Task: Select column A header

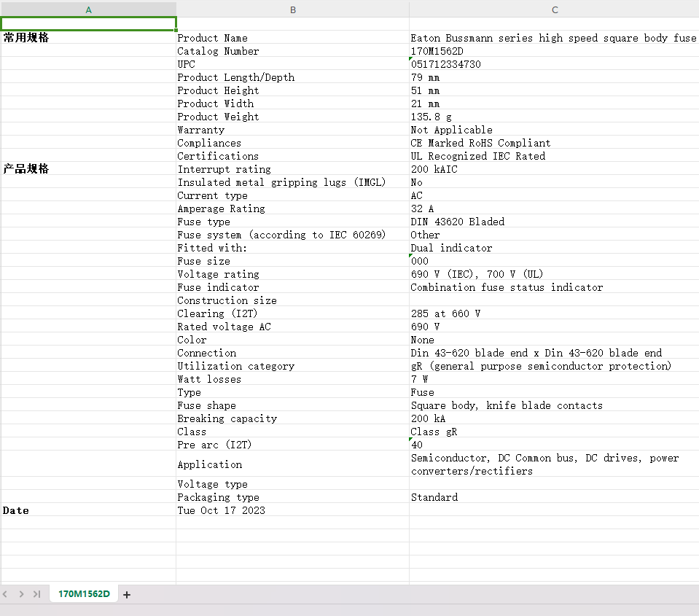Action: click(88, 9)
